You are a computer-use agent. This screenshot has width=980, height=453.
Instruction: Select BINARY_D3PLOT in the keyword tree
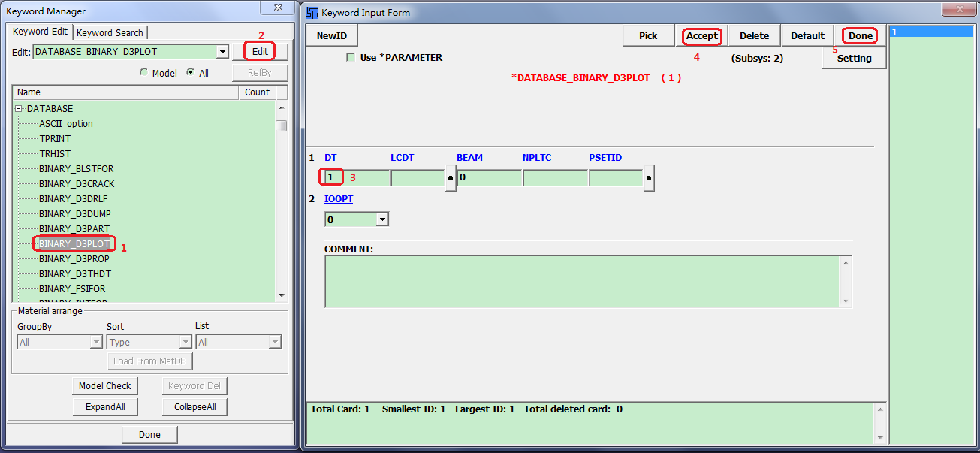click(x=74, y=244)
